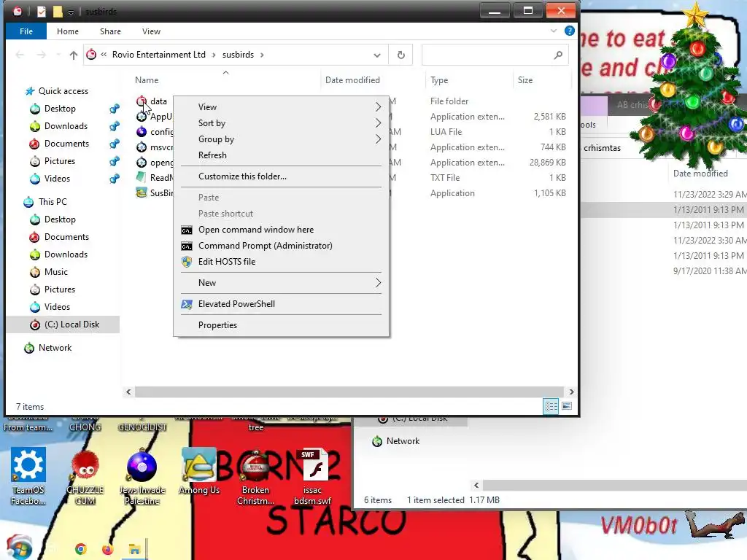The height and width of the screenshot is (560, 747).
Task: Select This PC in navigation pane
Action: 53,202
